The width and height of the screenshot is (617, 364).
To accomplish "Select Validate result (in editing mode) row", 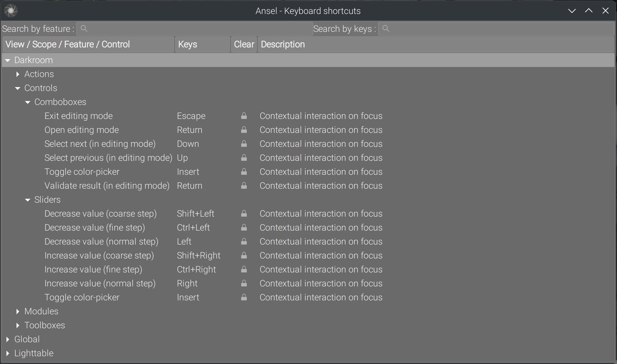I will pos(308,186).
